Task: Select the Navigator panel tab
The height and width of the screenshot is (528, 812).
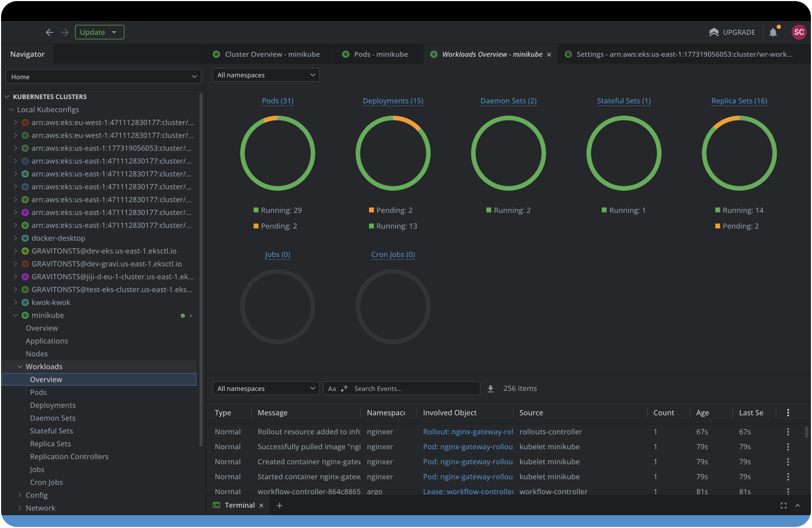Action: (27, 54)
